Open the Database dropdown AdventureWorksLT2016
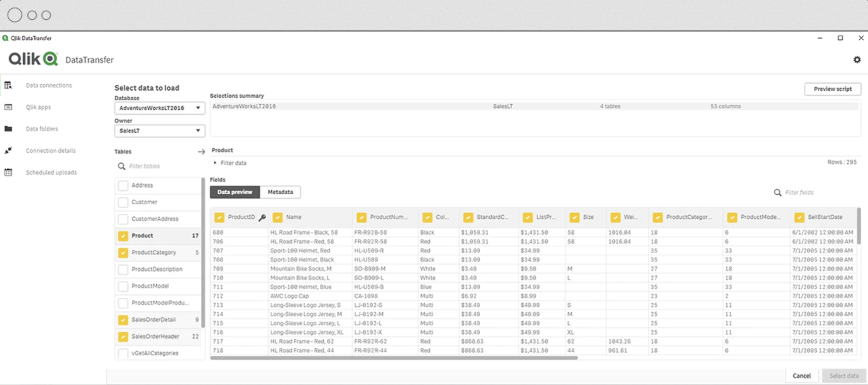The height and width of the screenshot is (385, 868). click(x=160, y=108)
